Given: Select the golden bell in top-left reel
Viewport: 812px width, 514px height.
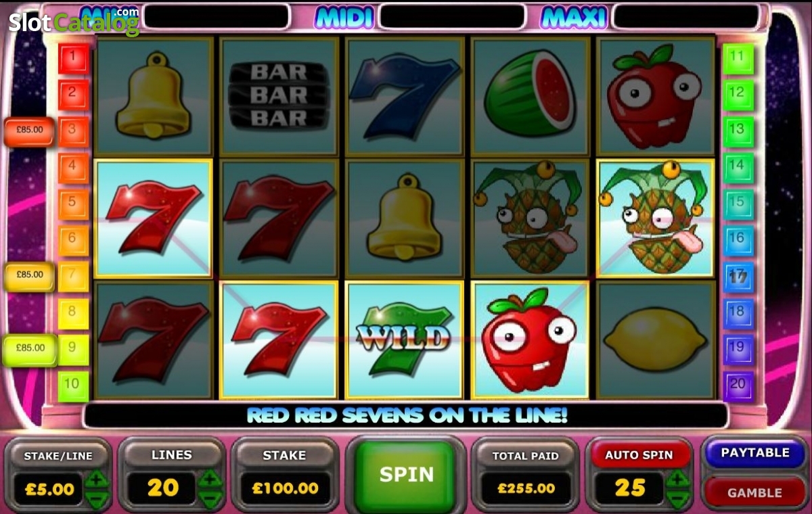Looking at the screenshot, I should coord(153,95).
